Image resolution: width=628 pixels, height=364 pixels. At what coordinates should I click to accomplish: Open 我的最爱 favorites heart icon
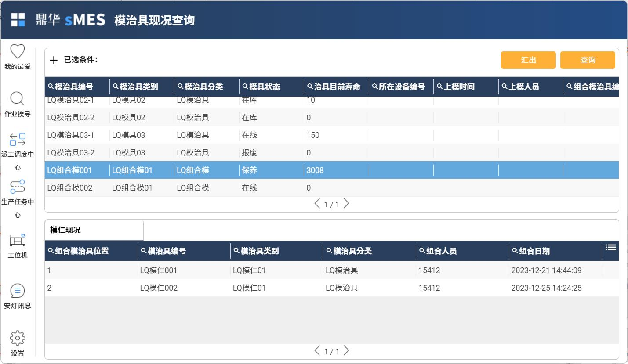(x=18, y=51)
